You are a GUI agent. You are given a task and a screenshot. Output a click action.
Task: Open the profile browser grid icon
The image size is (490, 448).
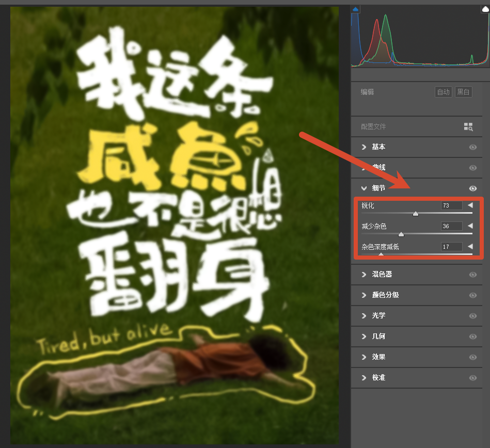[468, 126]
